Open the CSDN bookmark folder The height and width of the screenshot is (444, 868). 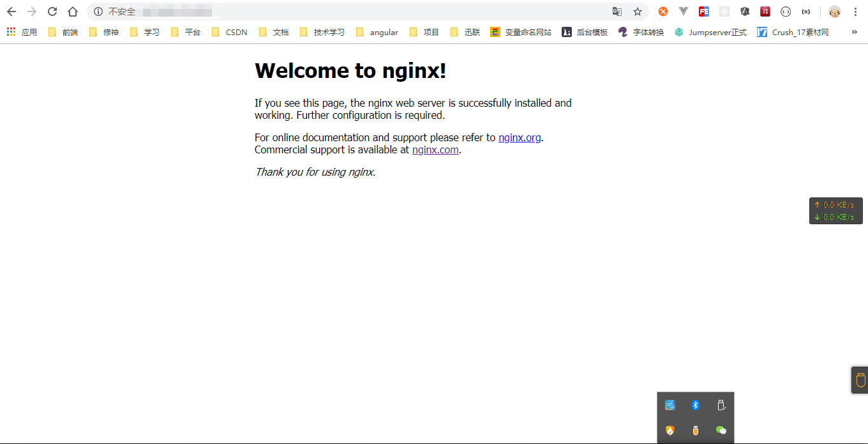point(230,32)
